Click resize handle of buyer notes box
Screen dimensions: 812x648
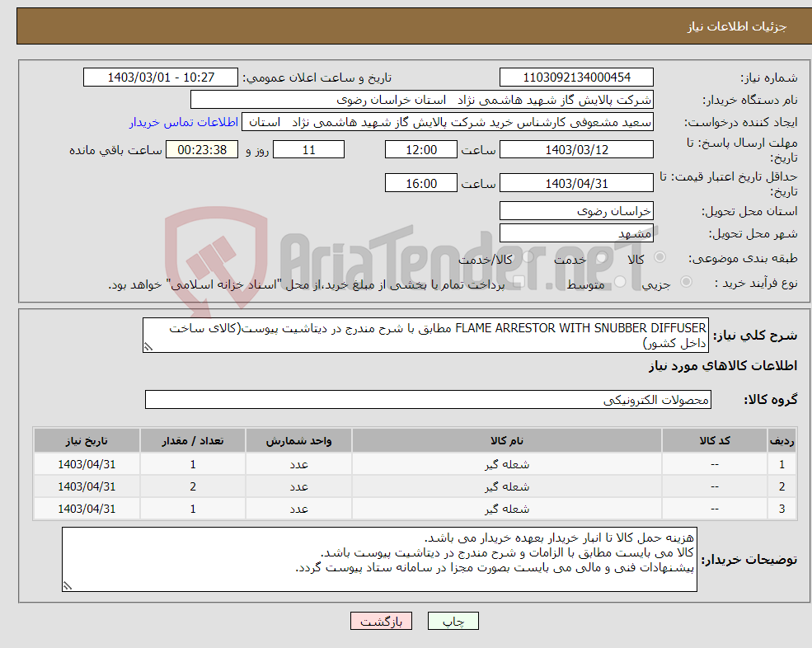68,586
